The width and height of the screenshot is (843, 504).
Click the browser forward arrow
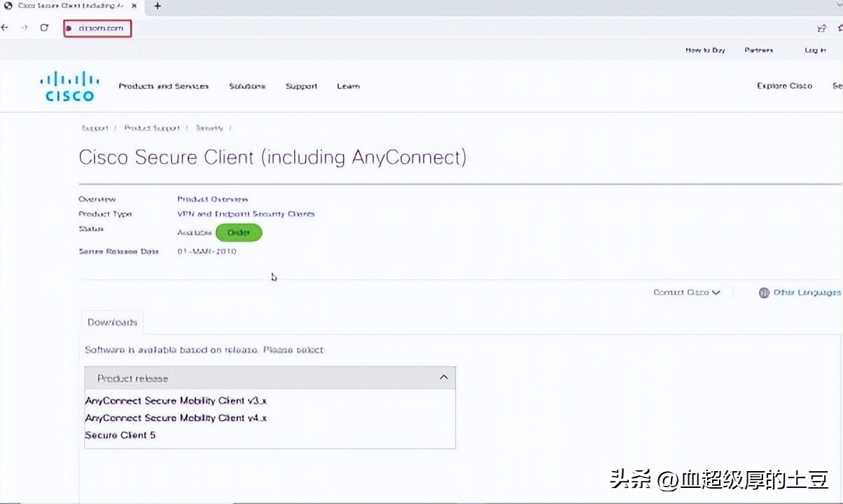pyautogui.click(x=25, y=28)
